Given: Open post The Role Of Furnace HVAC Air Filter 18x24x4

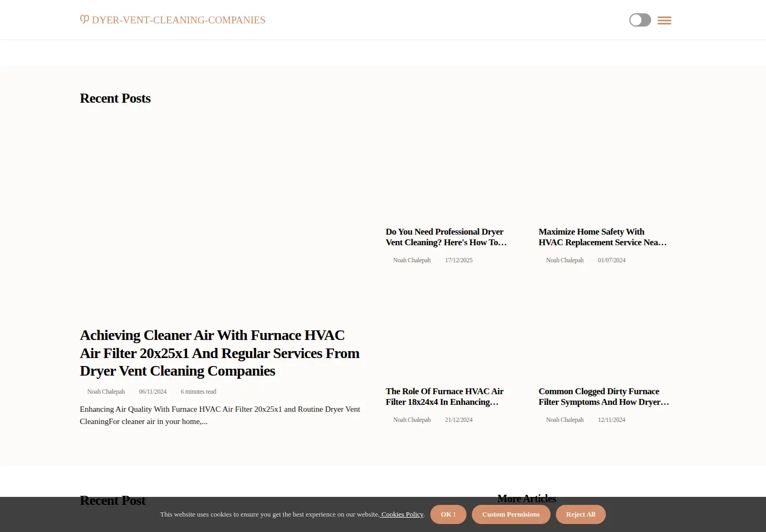Looking at the screenshot, I should coord(445,396).
